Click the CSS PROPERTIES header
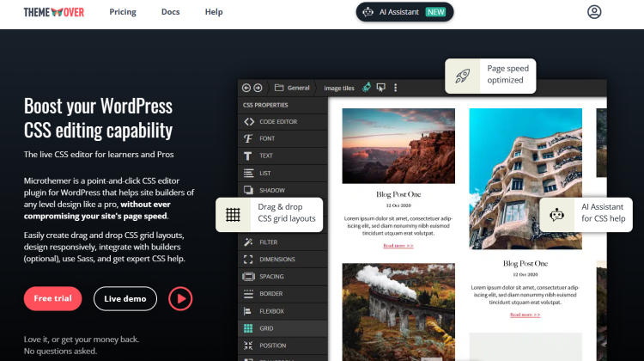 pos(265,105)
